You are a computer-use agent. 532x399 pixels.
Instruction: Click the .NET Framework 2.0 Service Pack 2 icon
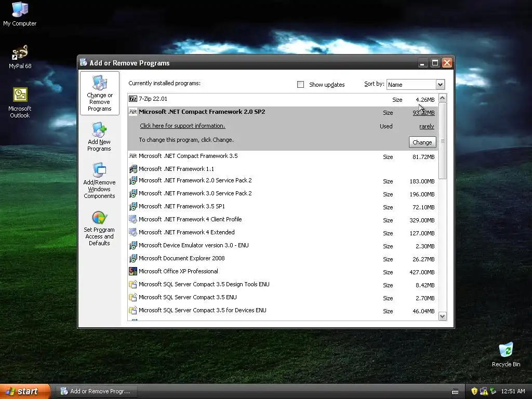coord(133,180)
